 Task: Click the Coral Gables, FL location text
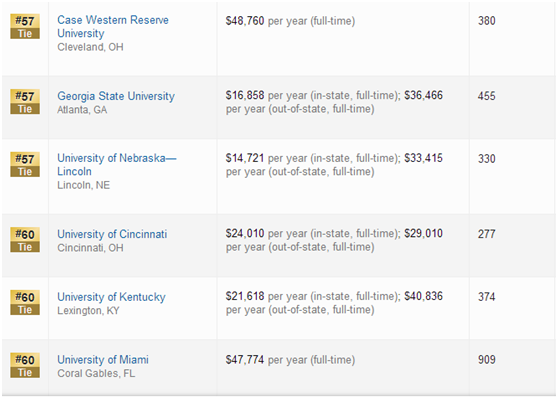pyautogui.click(x=96, y=373)
